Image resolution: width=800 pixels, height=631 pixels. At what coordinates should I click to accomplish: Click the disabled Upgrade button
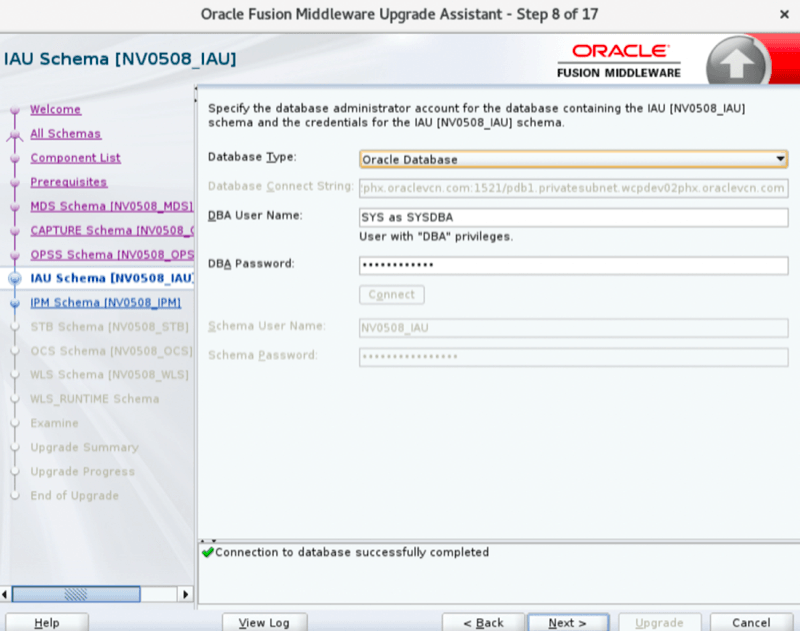point(659,622)
